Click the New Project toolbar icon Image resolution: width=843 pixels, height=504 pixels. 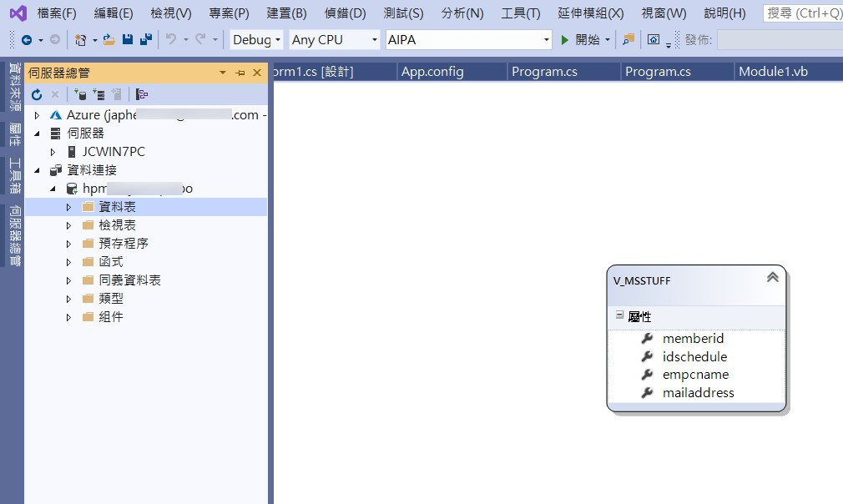81,40
